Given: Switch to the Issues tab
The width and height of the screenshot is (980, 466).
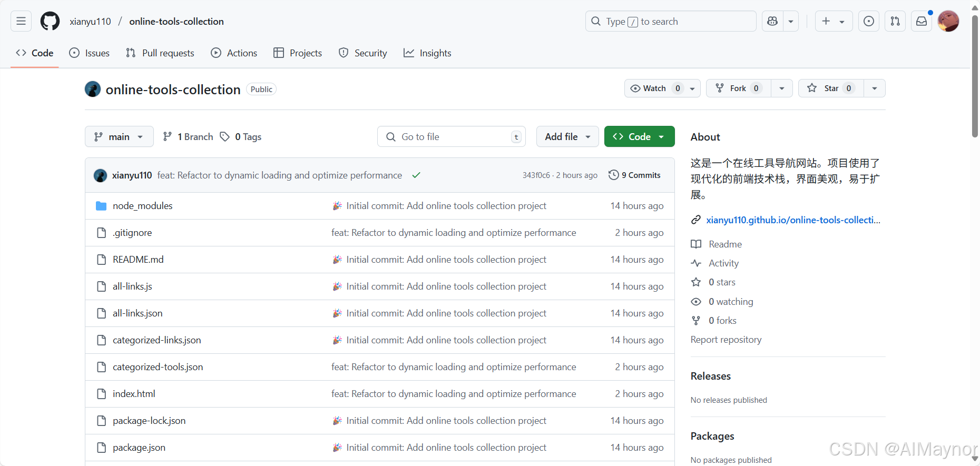Looking at the screenshot, I should 90,53.
